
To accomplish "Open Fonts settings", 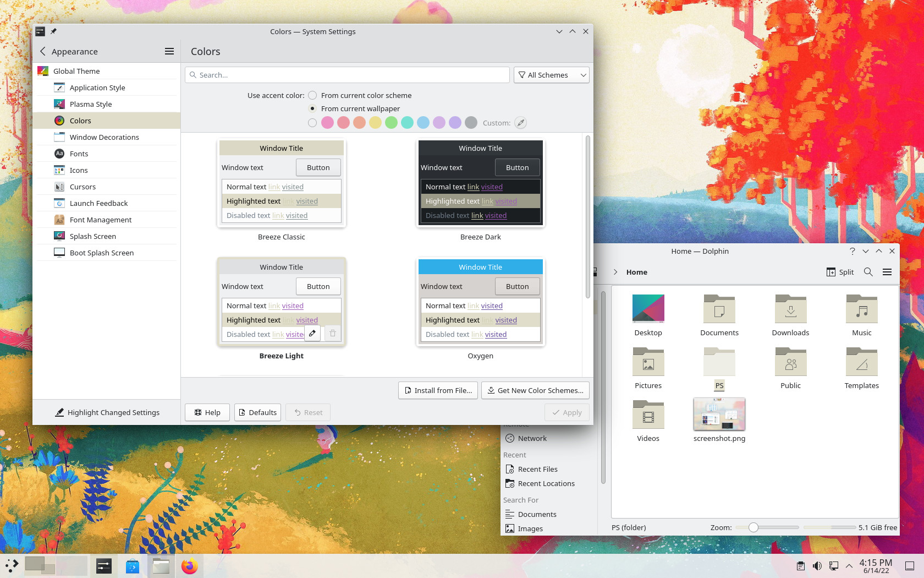I will (107, 154).
